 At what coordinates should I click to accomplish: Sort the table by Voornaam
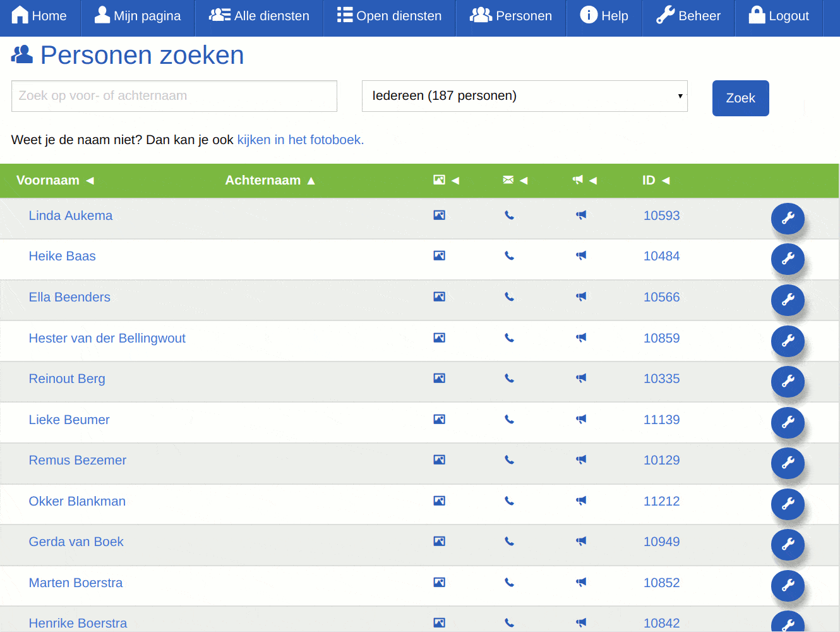coord(48,180)
